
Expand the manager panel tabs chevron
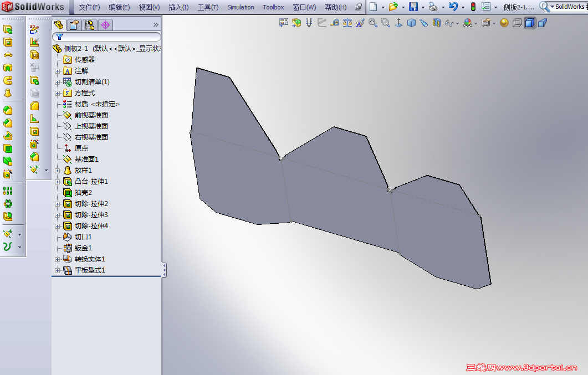(x=156, y=25)
